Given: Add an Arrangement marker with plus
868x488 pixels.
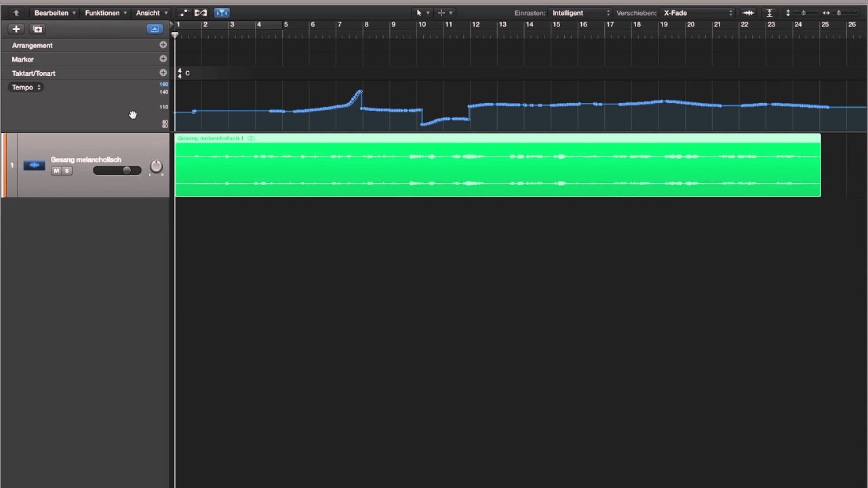Looking at the screenshot, I should click(163, 45).
